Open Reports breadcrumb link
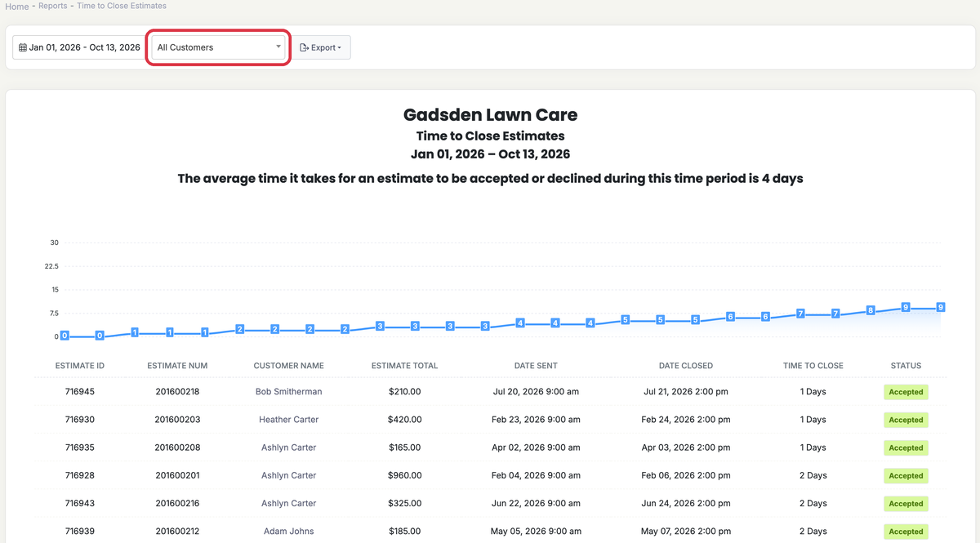Screen dimensions: 980x543 coord(53,6)
